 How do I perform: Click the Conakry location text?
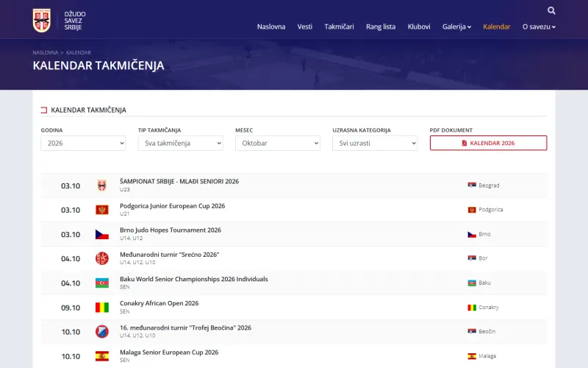click(488, 308)
